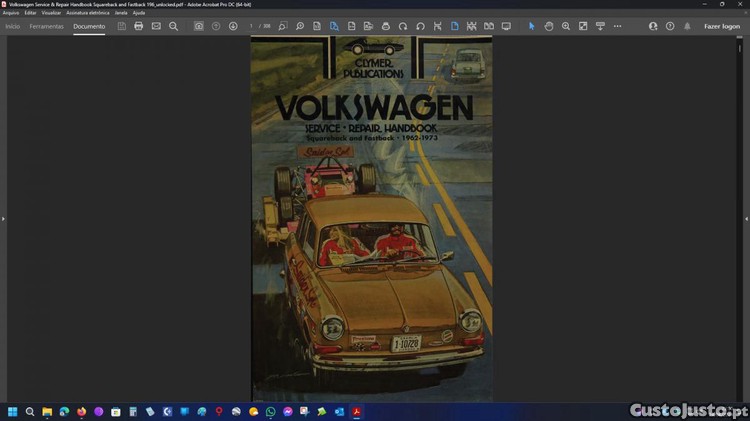Open the notifications bell
This screenshot has width=750, height=421.
[687, 26]
